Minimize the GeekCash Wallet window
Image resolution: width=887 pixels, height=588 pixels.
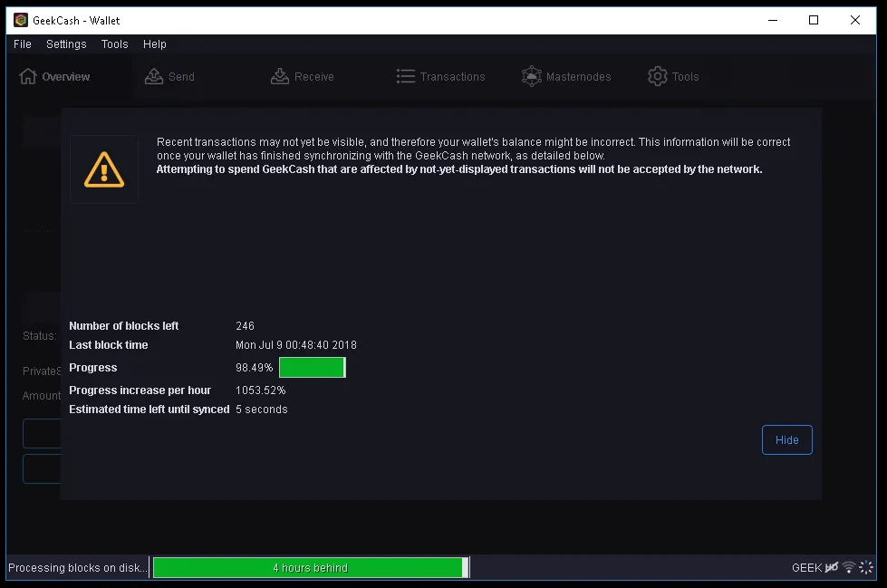click(773, 20)
